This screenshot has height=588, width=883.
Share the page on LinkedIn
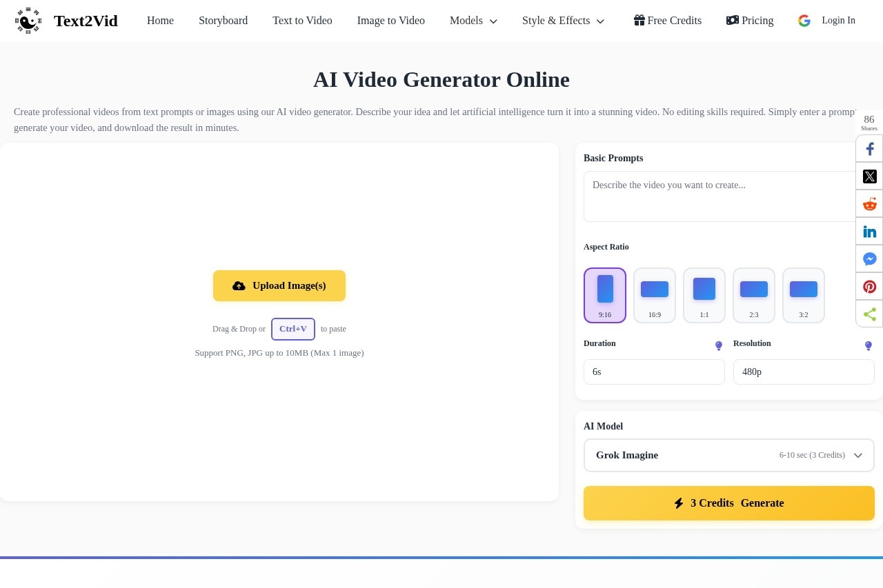point(870,232)
